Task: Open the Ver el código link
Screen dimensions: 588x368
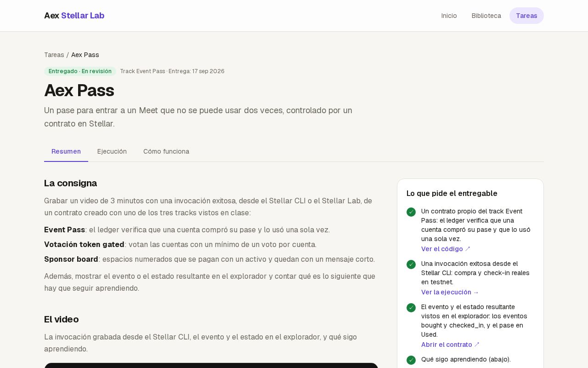Action: tap(446, 249)
